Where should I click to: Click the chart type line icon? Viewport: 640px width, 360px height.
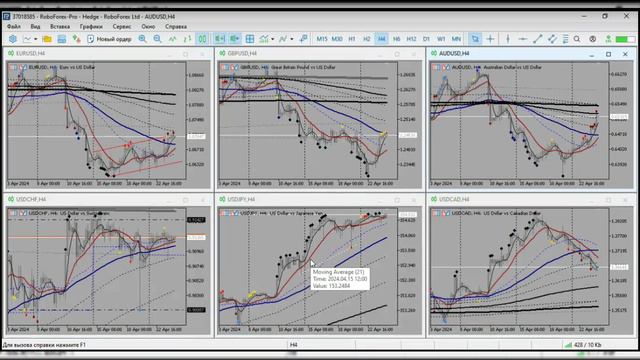point(27,39)
